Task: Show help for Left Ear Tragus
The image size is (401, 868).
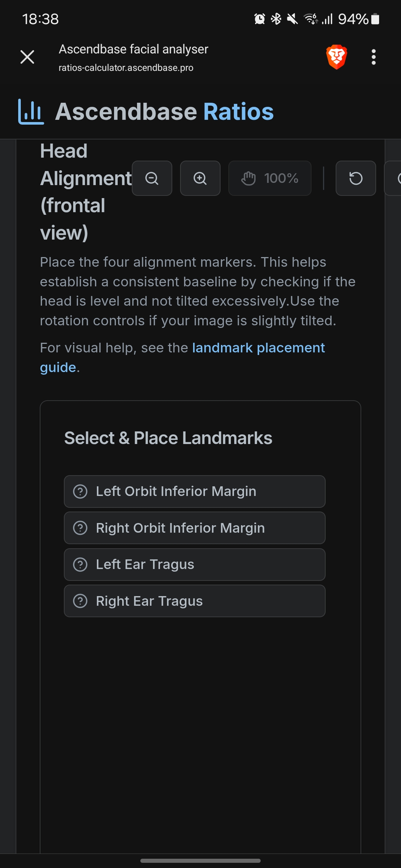Action: pyautogui.click(x=80, y=565)
